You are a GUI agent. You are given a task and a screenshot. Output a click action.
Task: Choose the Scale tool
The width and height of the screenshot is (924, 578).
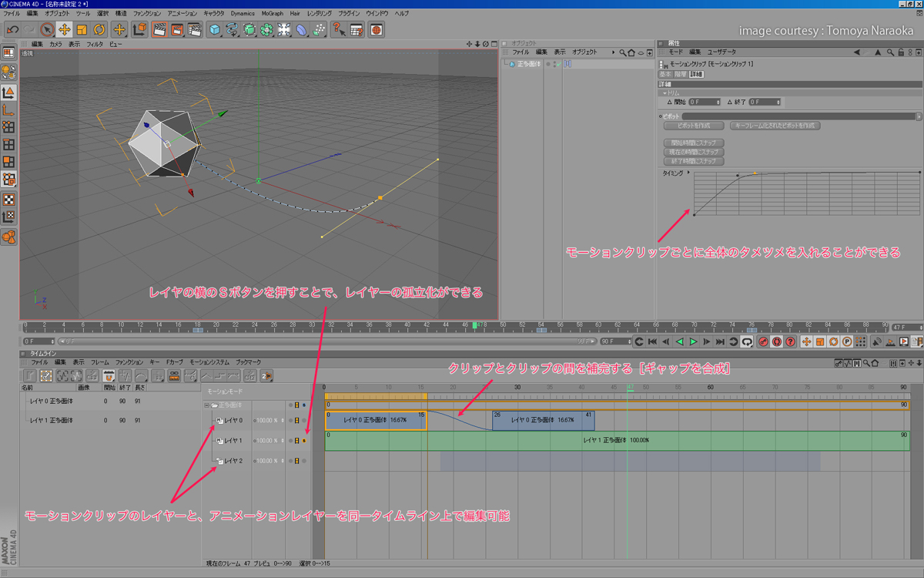coord(82,30)
